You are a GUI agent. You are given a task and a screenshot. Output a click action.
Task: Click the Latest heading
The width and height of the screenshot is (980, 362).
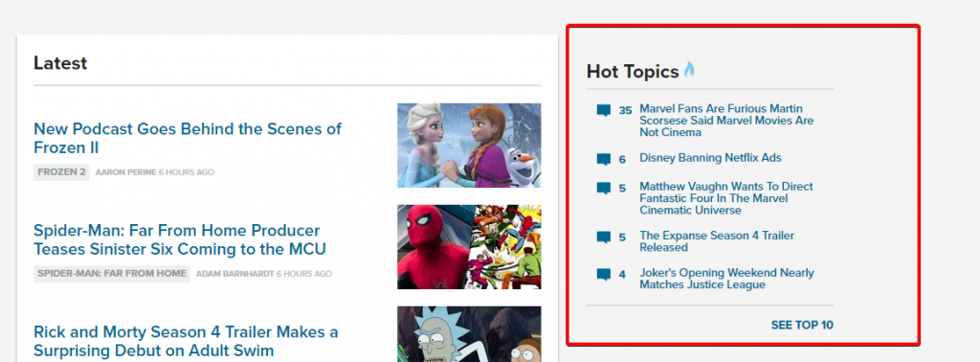click(60, 63)
